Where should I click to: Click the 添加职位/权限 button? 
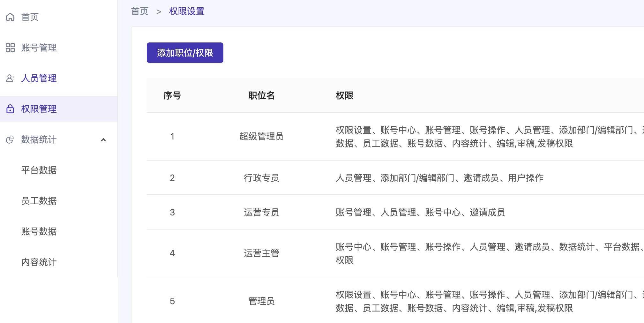tap(185, 52)
